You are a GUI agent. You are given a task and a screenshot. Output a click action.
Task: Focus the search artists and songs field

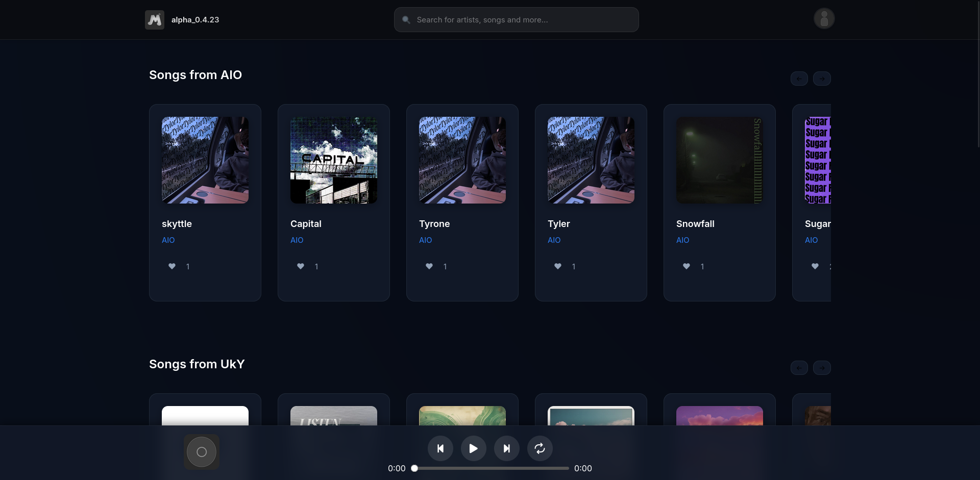pyautogui.click(x=516, y=20)
